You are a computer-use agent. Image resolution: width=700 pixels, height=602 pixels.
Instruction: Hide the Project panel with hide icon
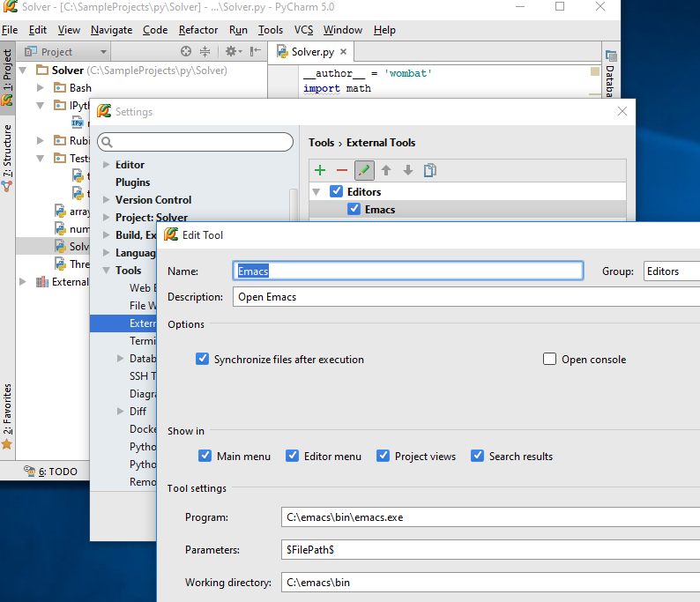[x=255, y=51]
